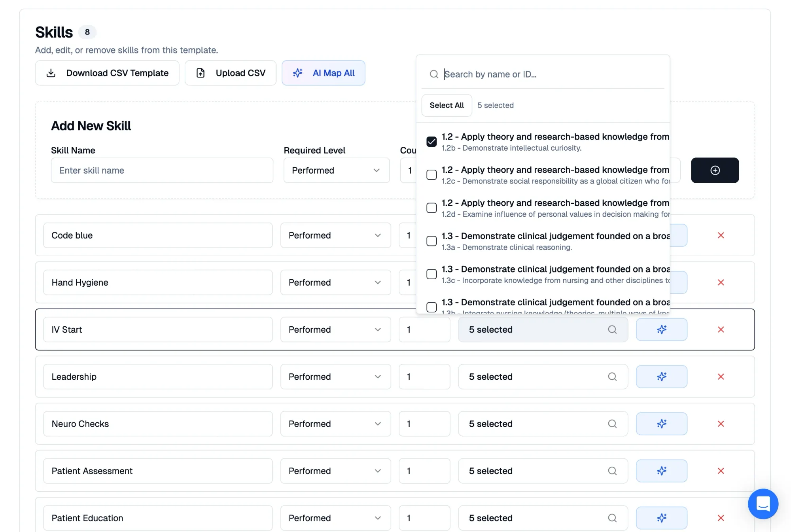The width and height of the screenshot is (791, 532).
Task: Uncheck 1.2b Demonstrate intellectual curiosity
Action: coord(431,142)
